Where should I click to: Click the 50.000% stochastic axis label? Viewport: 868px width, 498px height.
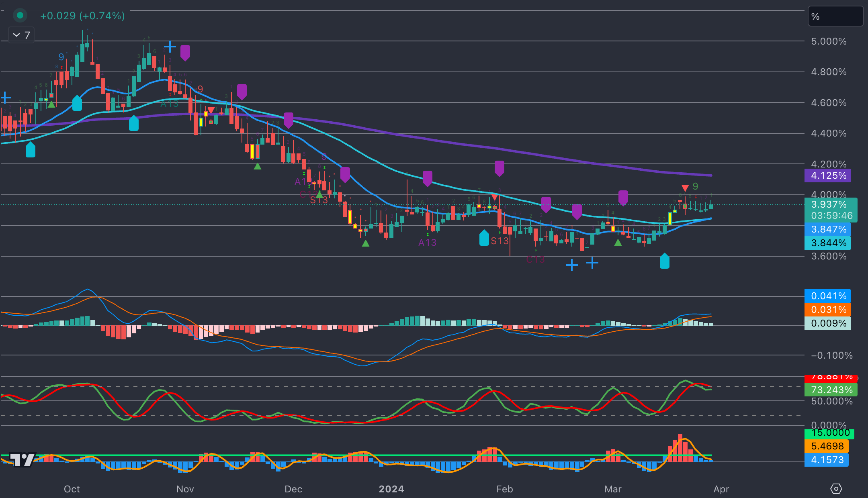831,401
